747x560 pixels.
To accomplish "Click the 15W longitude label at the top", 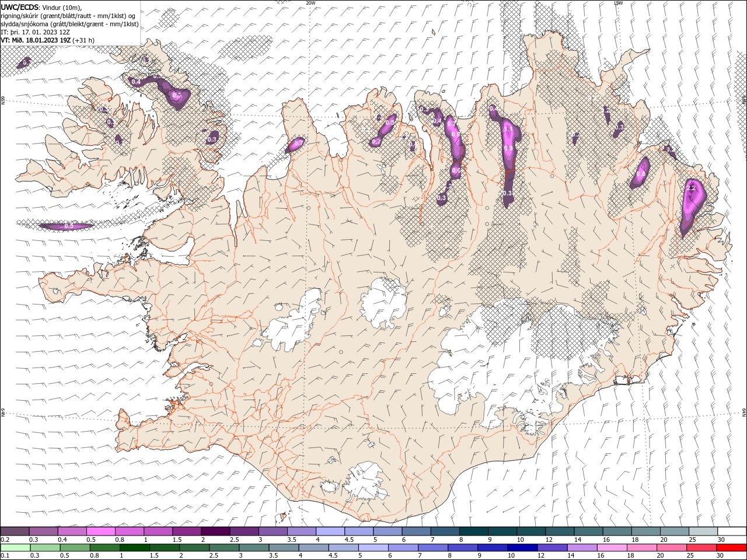I will tap(618, 3).
